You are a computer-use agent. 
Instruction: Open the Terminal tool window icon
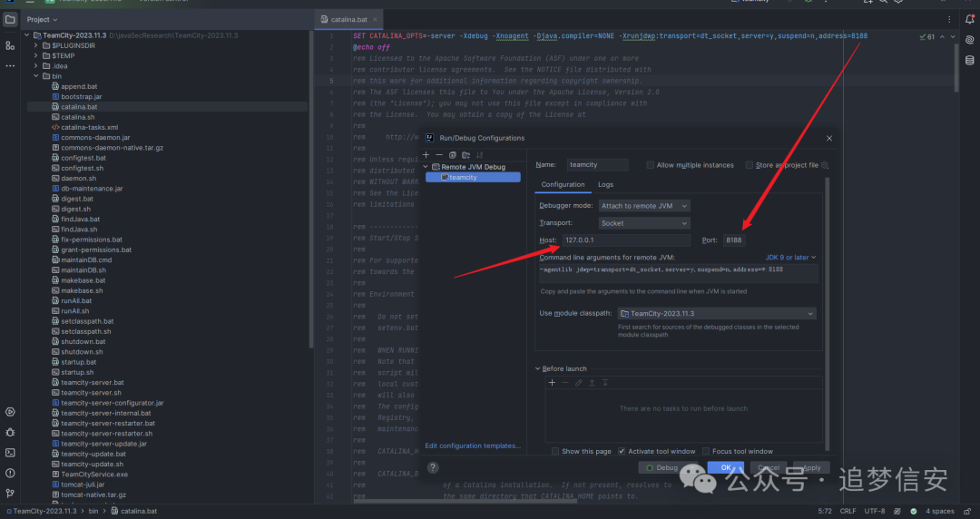click(10, 453)
